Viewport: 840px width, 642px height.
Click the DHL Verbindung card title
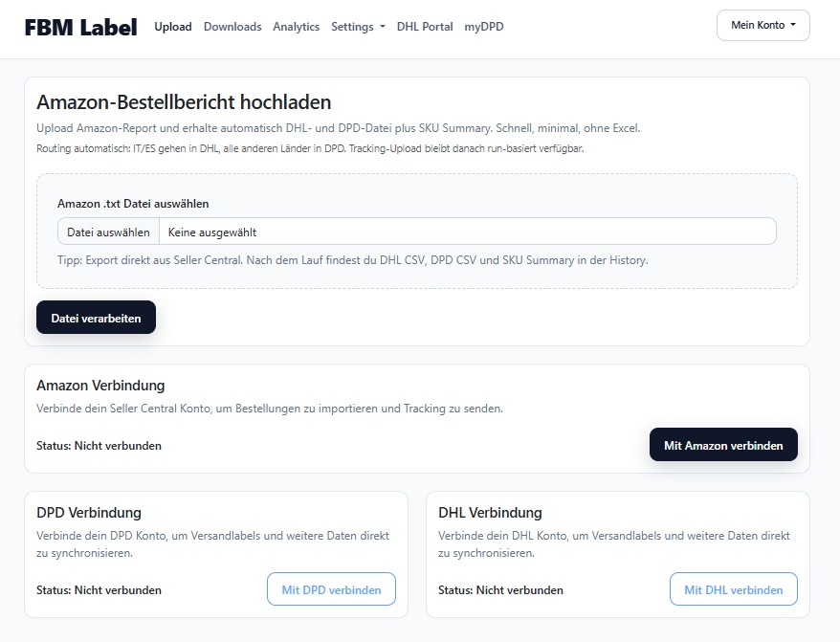(490, 513)
